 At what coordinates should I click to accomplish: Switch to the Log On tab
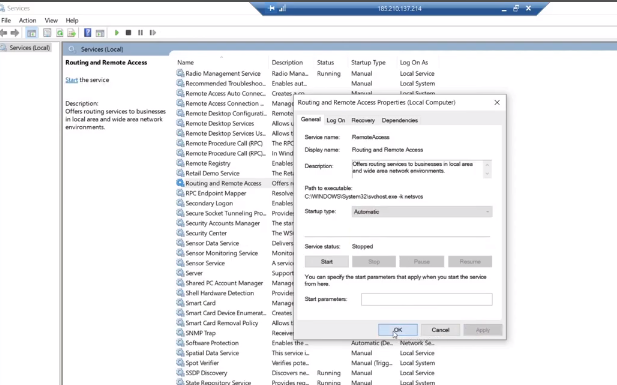coord(336,120)
